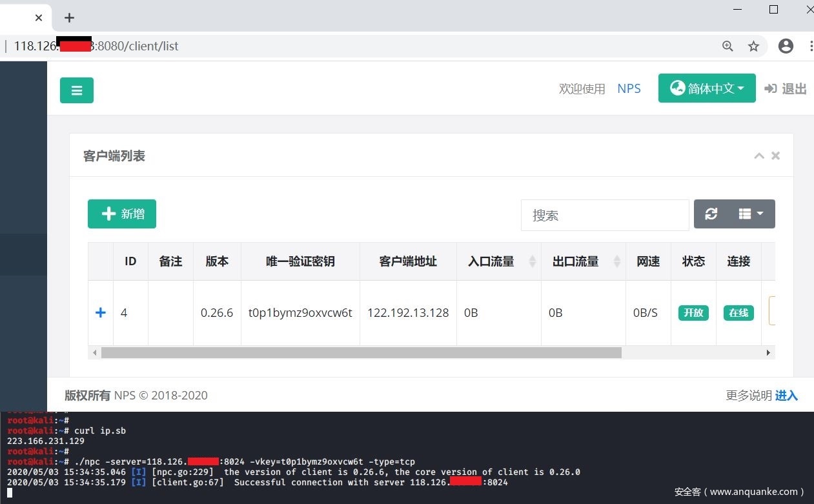Open the 简体中文 language dropdown
814x504 pixels.
[707, 88]
